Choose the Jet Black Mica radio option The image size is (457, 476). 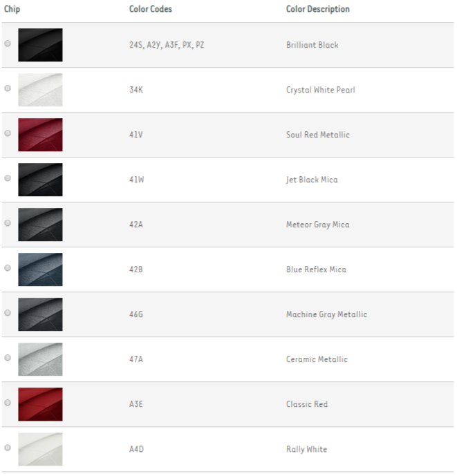pyautogui.click(x=8, y=178)
